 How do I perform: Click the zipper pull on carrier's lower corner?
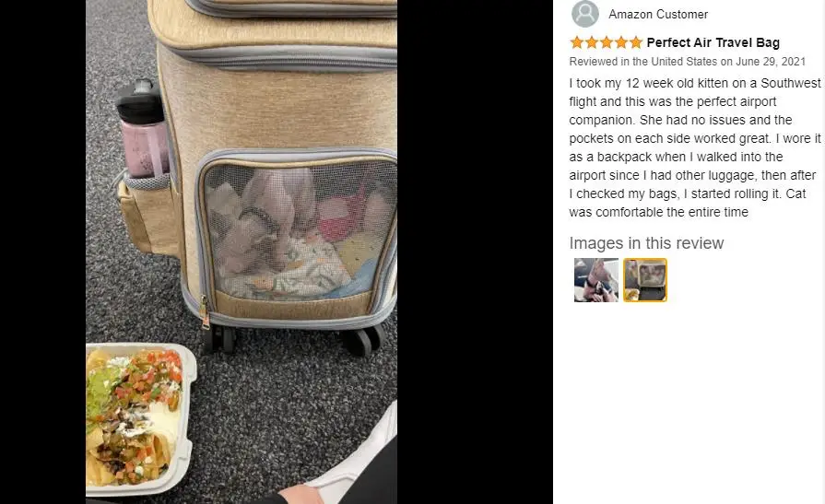[204, 313]
